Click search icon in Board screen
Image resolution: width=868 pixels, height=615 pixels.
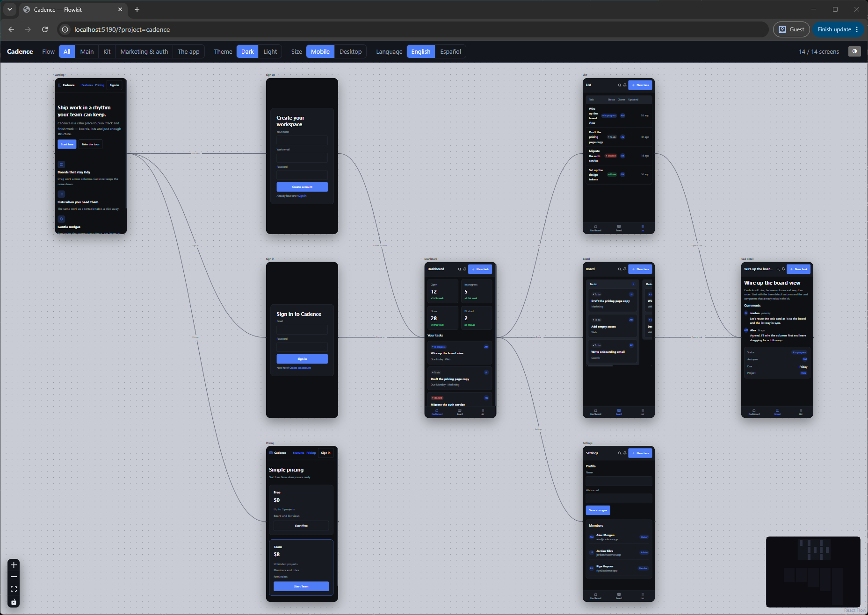pos(620,269)
